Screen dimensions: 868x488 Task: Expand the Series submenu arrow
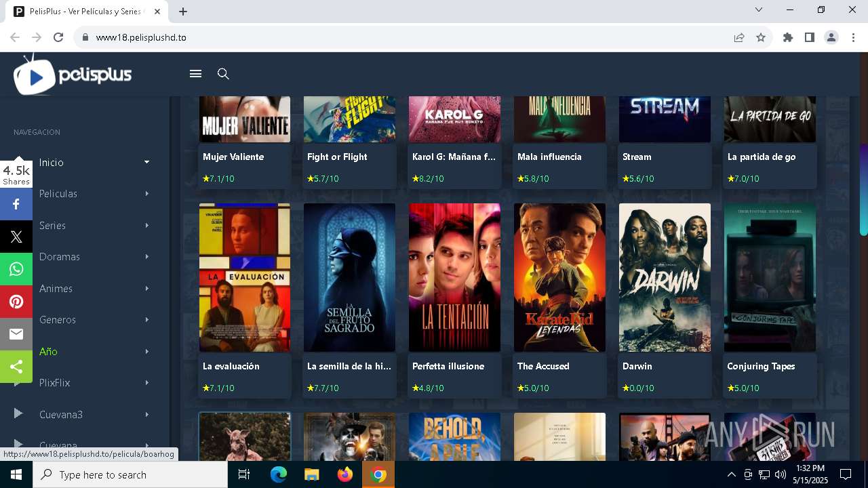(146, 225)
